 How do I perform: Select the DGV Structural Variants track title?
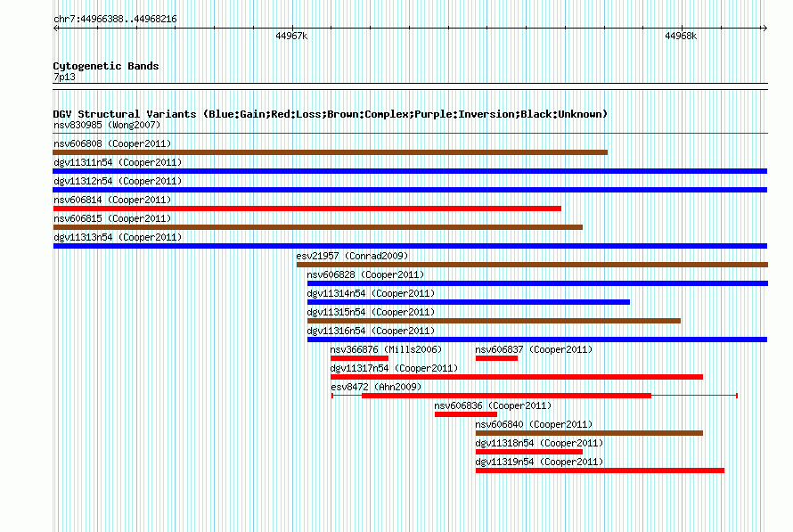[331, 114]
